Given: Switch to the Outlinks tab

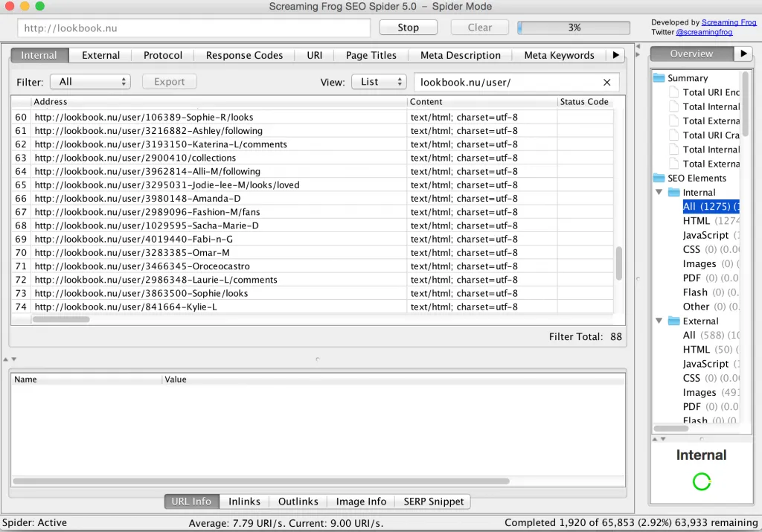Looking at the screenshot, I should pos(298,501).
